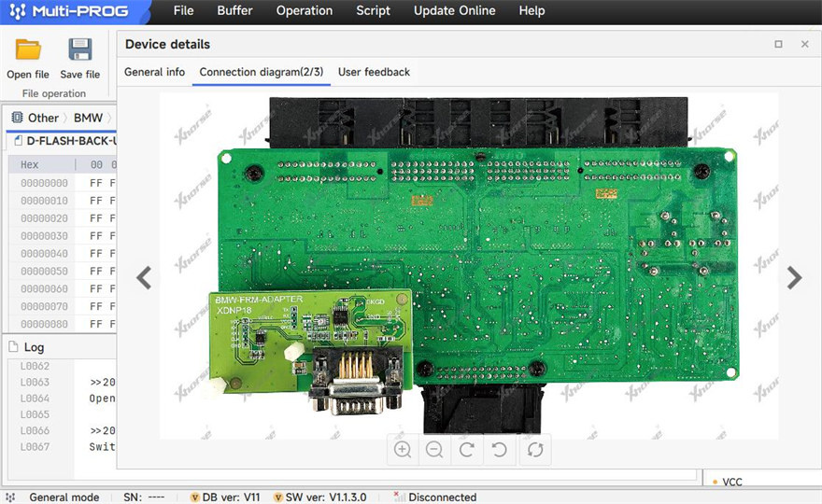The width and height of the screenshot is (822, 504).
Task: Click the BMW breadcrumb item
Action: pyautogui.click(x=88, y=118)
